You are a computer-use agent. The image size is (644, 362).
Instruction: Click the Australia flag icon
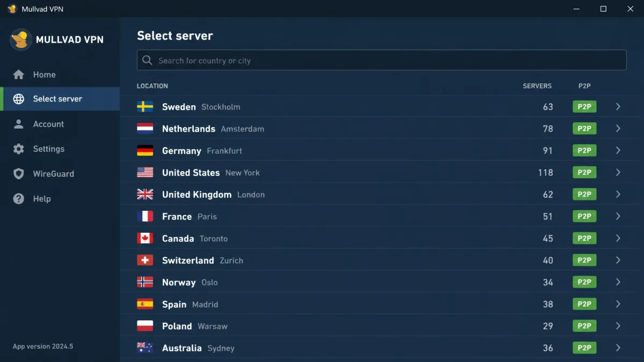click(145, 348)
